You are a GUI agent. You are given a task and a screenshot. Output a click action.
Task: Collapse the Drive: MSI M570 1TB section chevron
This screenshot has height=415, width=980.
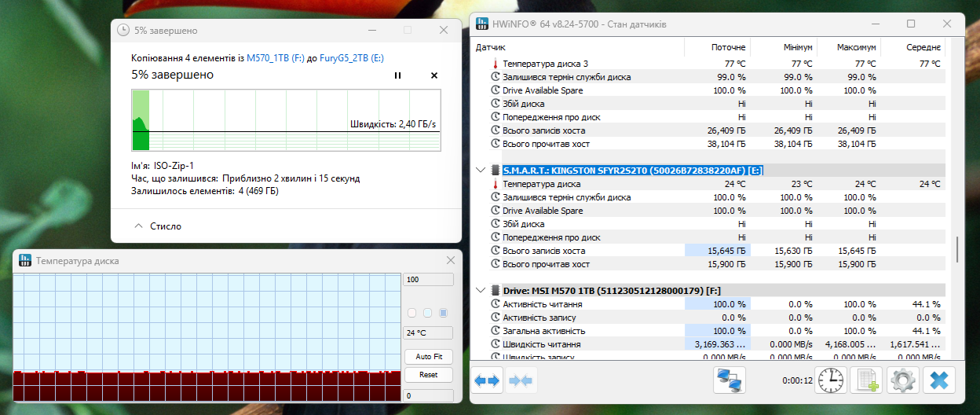[x=481, y=291]
